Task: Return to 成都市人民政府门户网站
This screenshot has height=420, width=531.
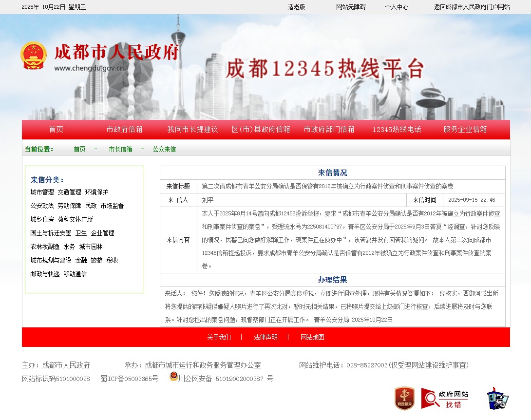Action: pyautogui.click(x=472, y=7)
